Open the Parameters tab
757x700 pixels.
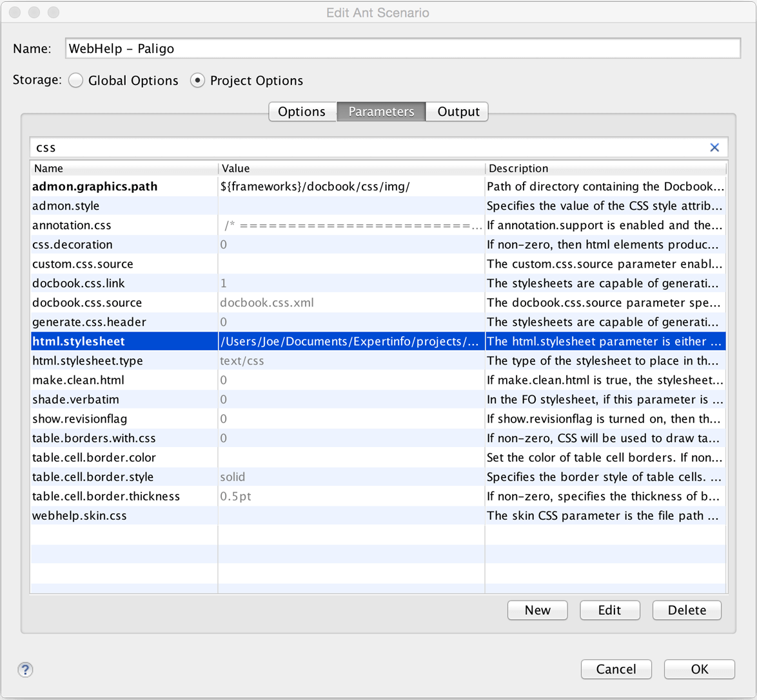[x=380, y=112]
